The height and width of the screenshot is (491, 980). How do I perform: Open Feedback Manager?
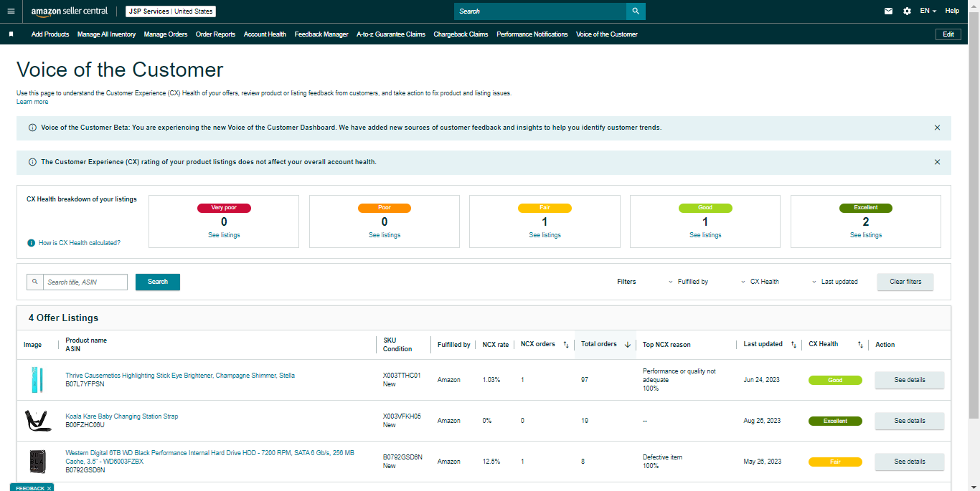coord(321,34)
